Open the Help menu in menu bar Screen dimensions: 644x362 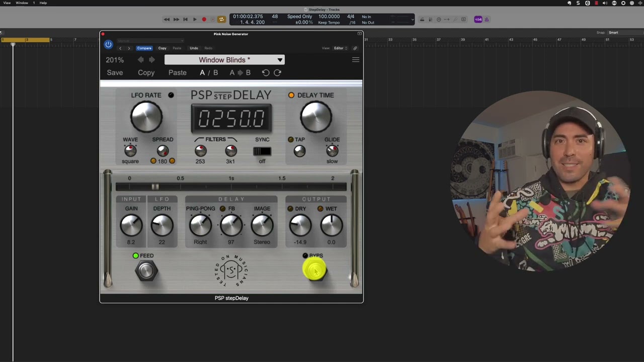43,3
